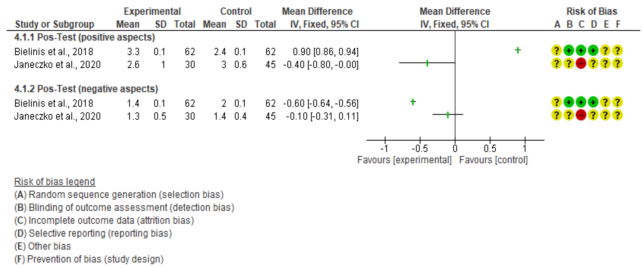
Task: Click the Bielinis −0.60 marker on forest plot
Action: coord(413,102)
